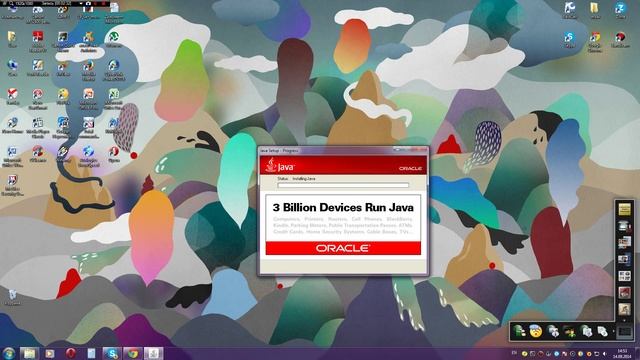Open the yellow thumbnail in side dock
The width and height of the screenshot is (640, 360).
click(624, 209)
